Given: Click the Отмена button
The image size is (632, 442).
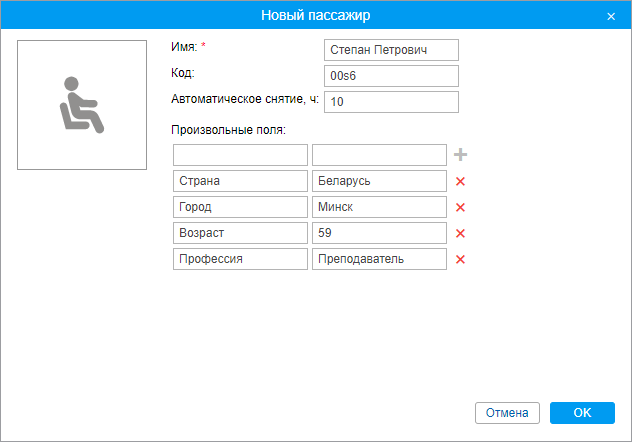Looking at the screenshot, I should click(507, 413).
